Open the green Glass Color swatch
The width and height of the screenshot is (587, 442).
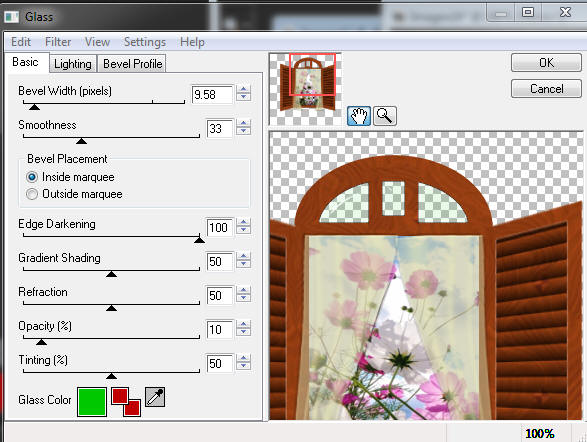(x=92, y=402)
